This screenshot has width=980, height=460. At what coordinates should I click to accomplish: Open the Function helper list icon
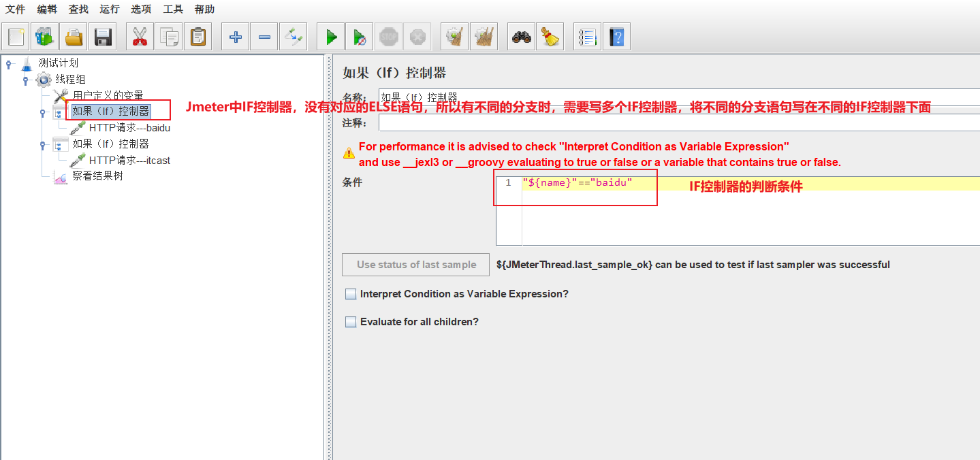coord(587,37)
